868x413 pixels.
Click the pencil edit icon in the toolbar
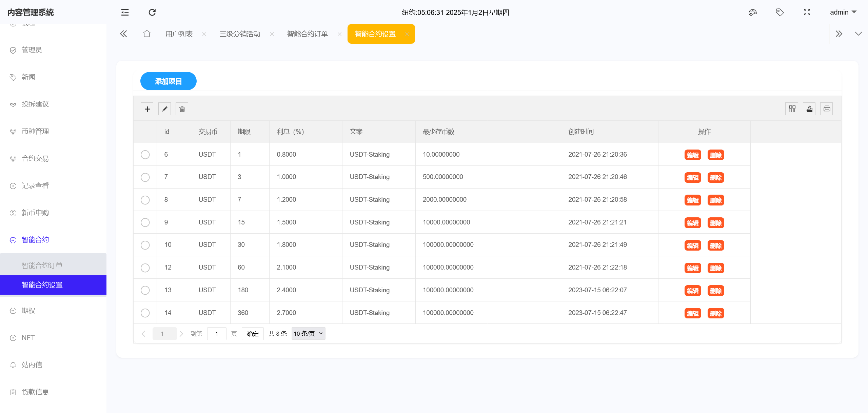pyautogui.click(x=165, y=109)
